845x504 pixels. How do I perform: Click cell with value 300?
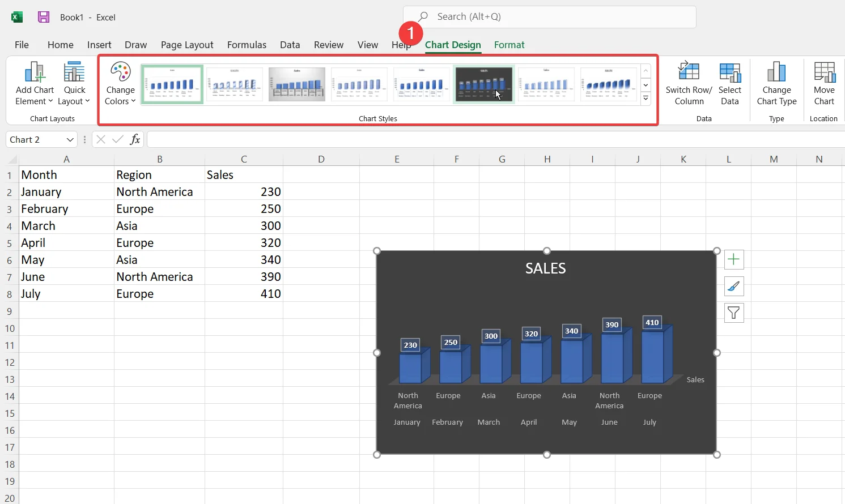(x=244, y=225)
